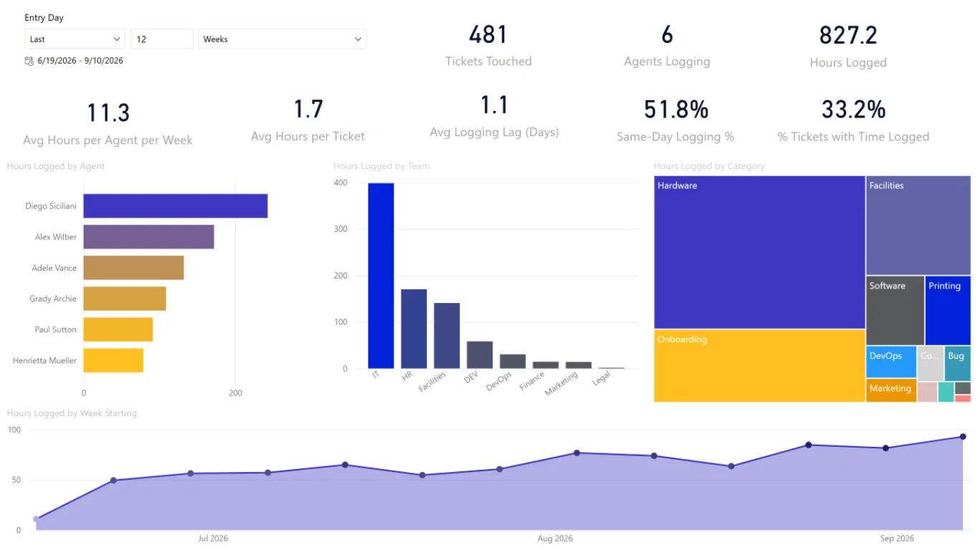Click the 51.8% Same-Day Logging value
The height and width of the screenshot is (550, 980).
676,110
